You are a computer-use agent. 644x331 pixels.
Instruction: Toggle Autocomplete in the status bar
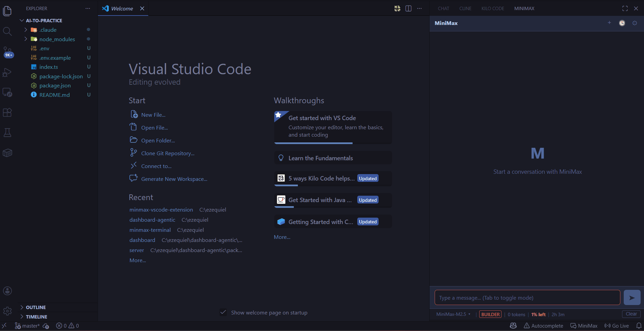(543, 326)
